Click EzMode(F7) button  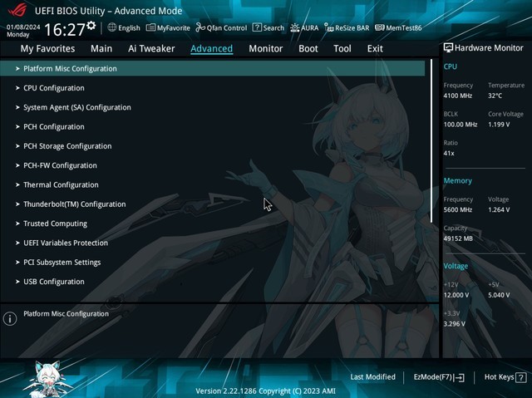(439, 377)
